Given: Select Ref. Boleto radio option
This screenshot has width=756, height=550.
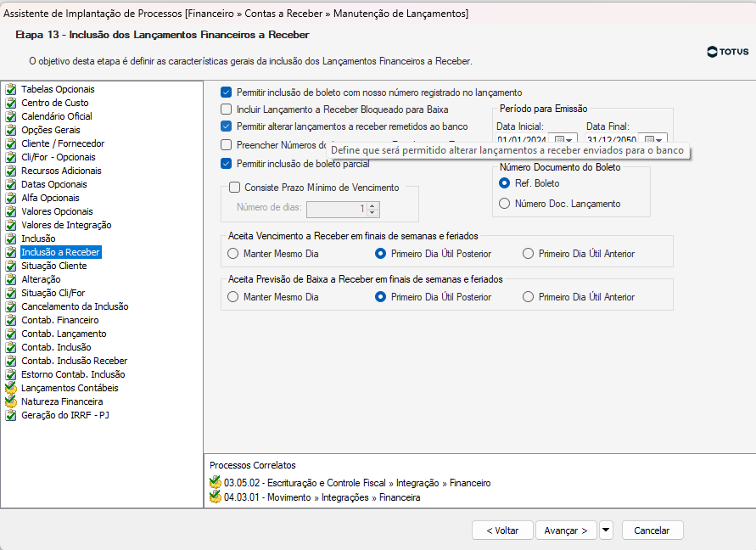Looking at the screenshot, I should point(504,183).
